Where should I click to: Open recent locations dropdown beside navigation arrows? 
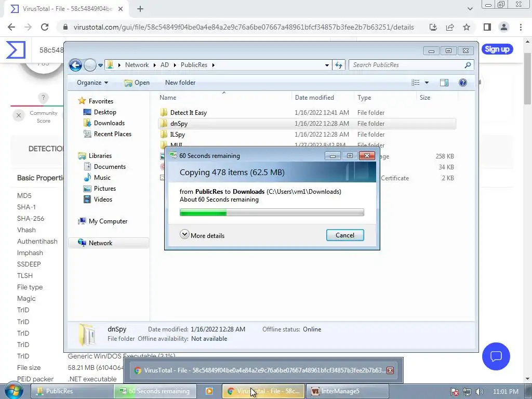pos(100,65)
